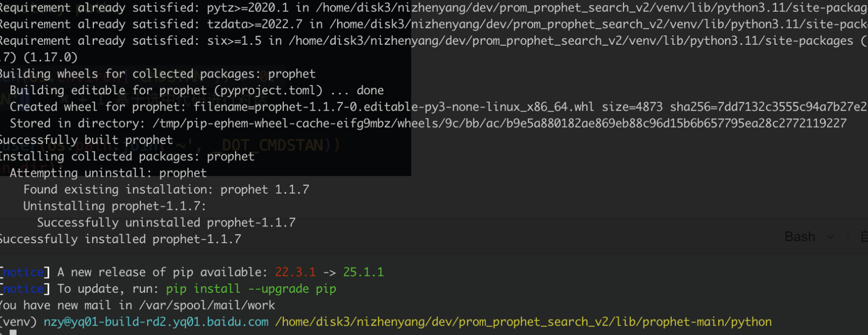This screenshot has height=335, width=868.
Task: Open the Bash language dropdown
Action: pyautogui.click(x=800, y=237)
